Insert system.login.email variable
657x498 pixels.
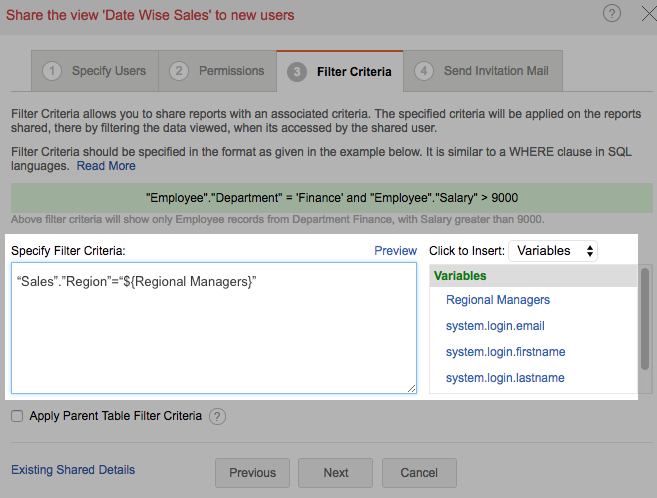[495, 326]
